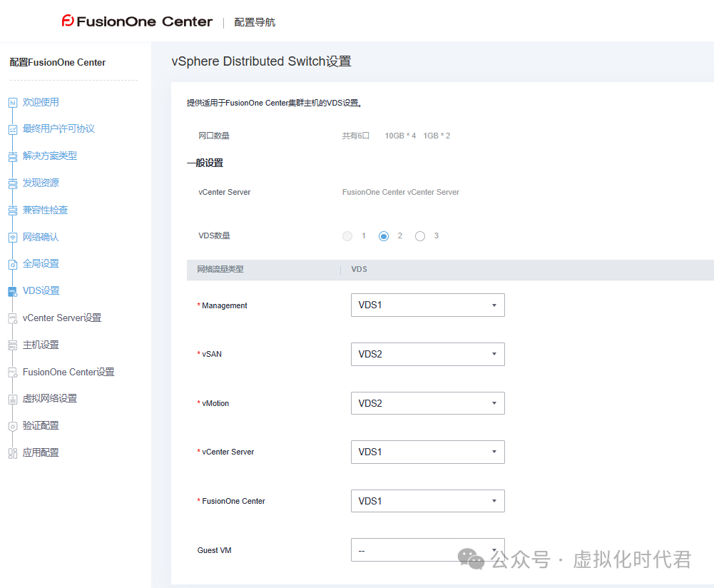Go to 解决方案类型 step
The image size is (714, 588).
[x=50, y=156]
